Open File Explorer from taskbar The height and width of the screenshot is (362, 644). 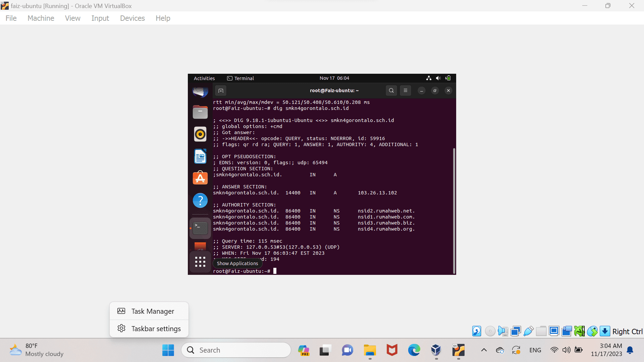click(x=370, y=350)
